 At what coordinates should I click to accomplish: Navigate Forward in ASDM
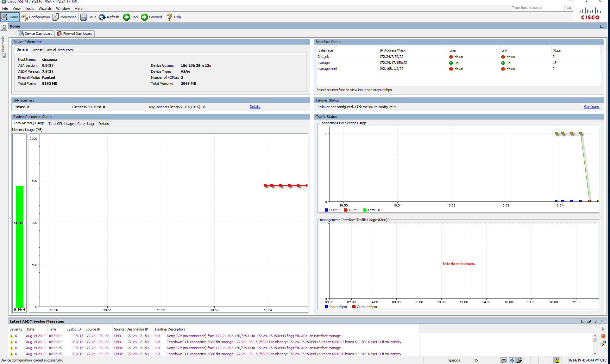point(151,17)
